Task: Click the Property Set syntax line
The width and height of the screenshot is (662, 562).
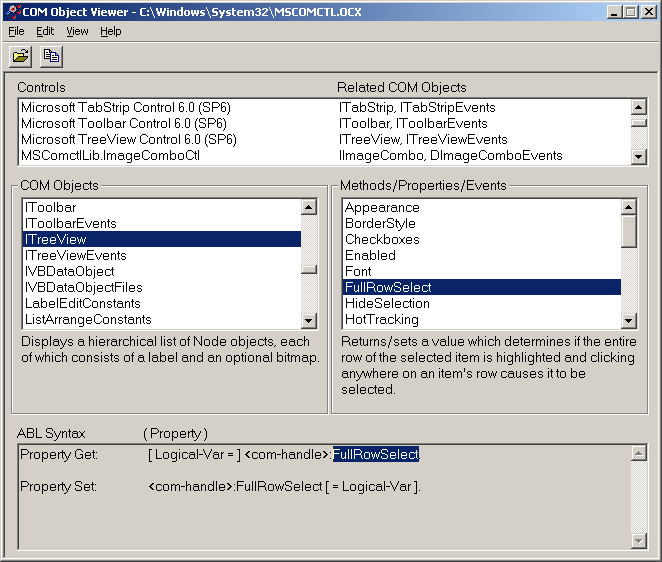Action: [220, 486]
